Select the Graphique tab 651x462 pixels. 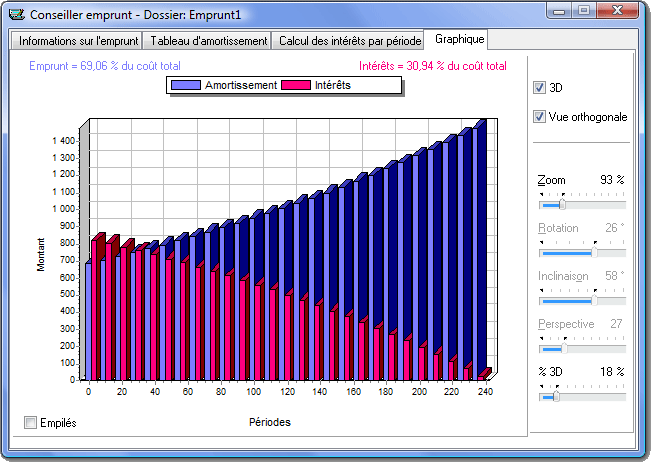point(460,40)
